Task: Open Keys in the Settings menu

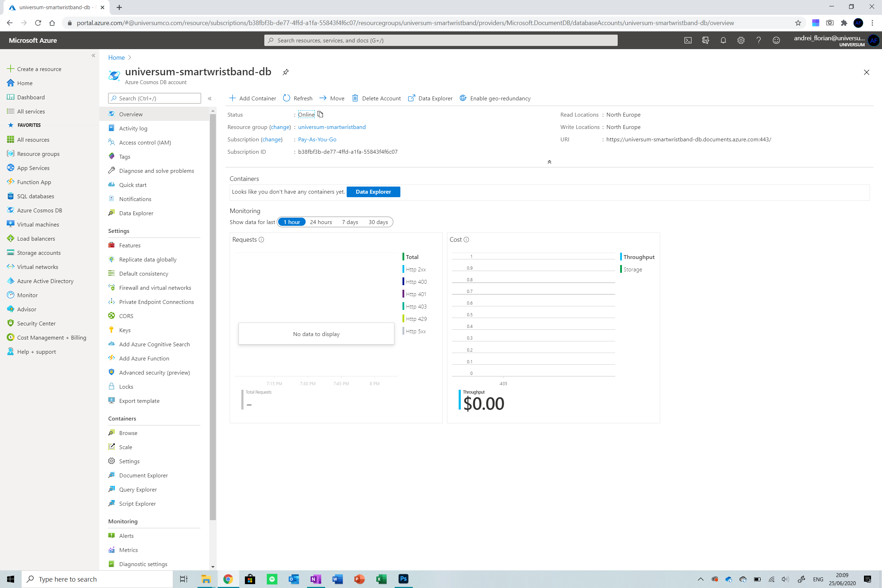Action: 125,330
